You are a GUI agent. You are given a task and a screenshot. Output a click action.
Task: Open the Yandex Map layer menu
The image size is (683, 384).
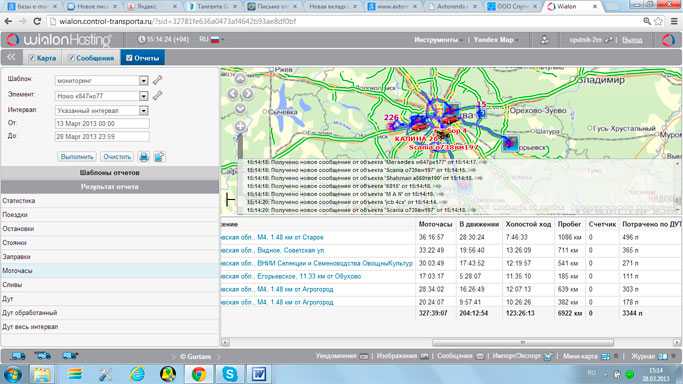click(496, 40)
